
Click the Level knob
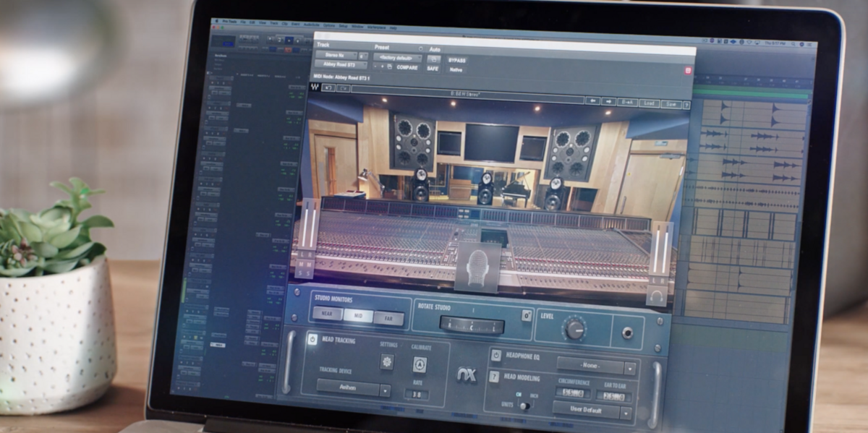coord(574,329)
